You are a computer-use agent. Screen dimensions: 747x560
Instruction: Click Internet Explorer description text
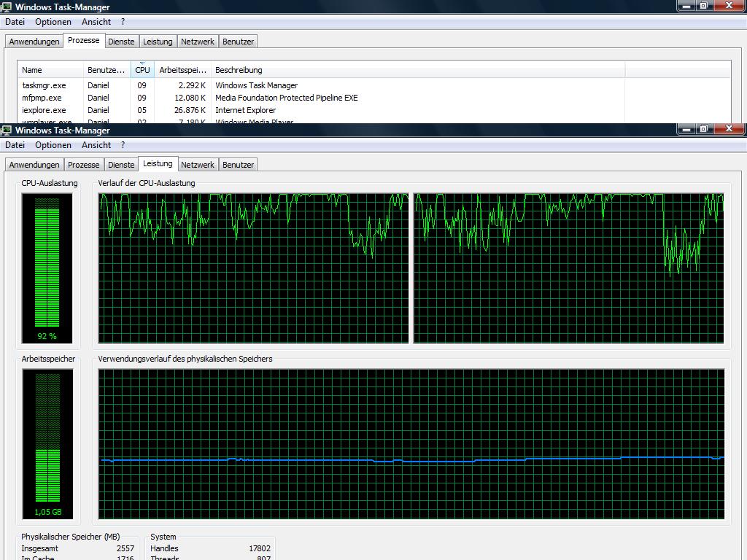245,110
